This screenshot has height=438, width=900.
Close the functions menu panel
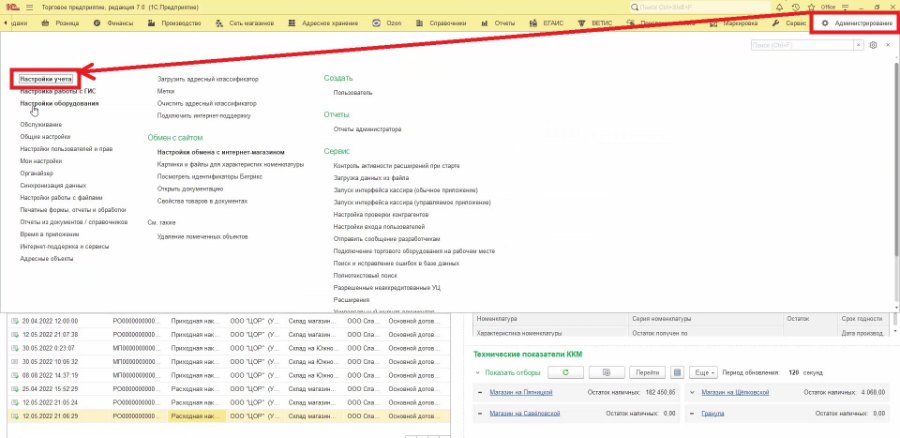point(888,45)
